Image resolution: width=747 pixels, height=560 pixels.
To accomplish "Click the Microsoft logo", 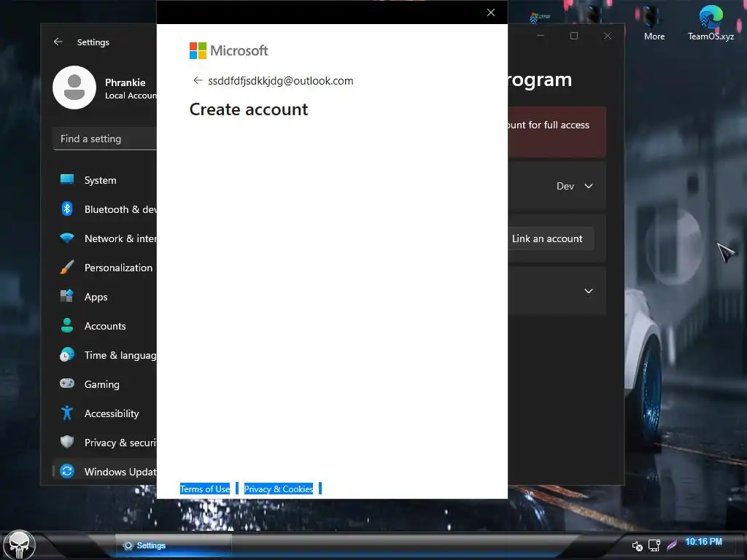I will coord(228,50).
